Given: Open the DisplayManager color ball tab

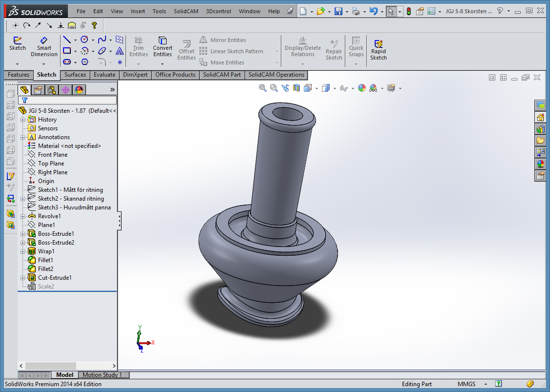Looking at the screenshot, I should (79, 90).
